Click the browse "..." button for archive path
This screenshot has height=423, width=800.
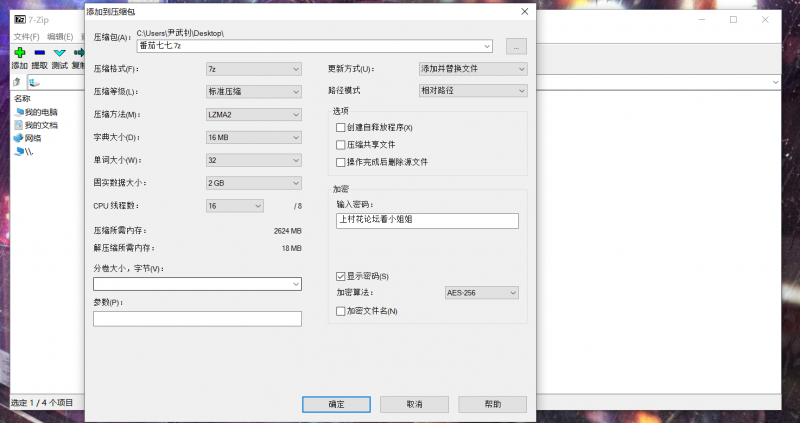pos(516,46)
